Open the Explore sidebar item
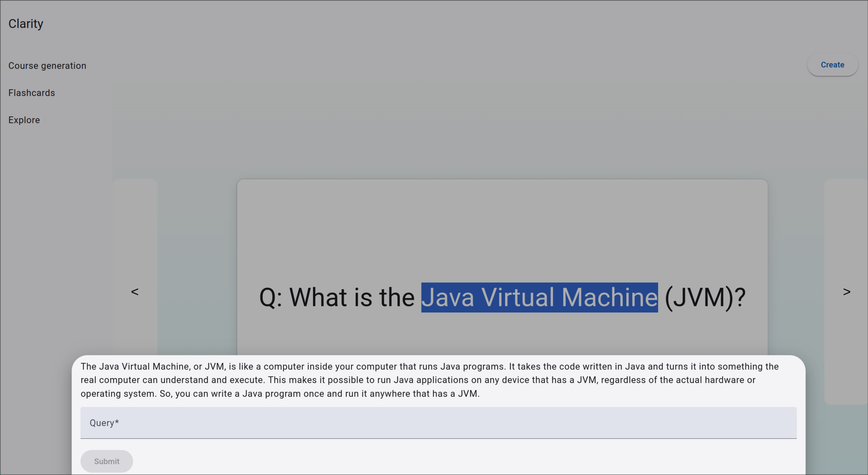 [24, 120]
